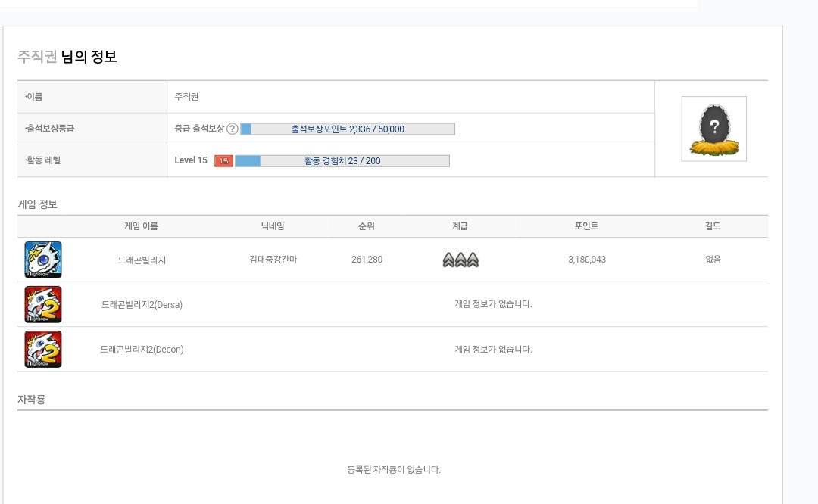Image resolution: width=818 pixels, height=504 pixels.
Task: Click the 계급 column header
Action: point(460,226)
